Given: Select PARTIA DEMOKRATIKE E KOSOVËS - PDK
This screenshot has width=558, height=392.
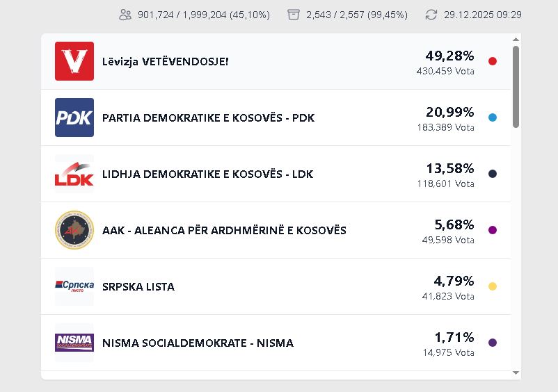Looking at the screenshot, I should (208, 118).
